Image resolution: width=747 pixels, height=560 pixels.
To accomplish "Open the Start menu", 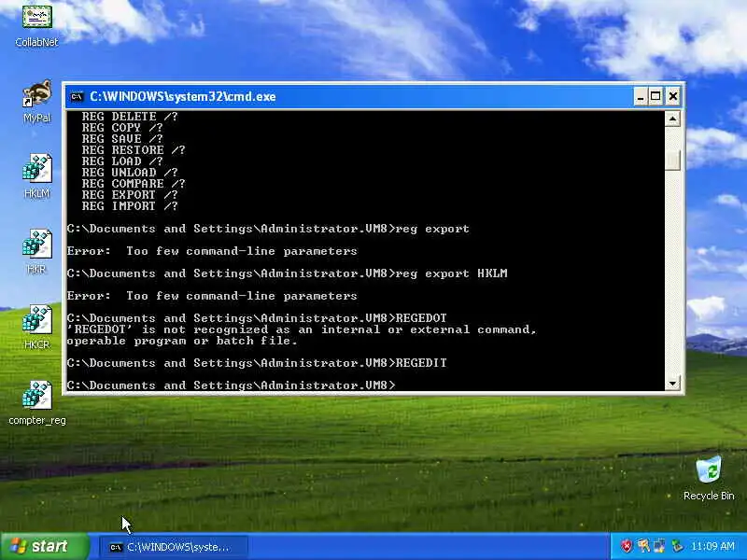I will click(44, 546).
